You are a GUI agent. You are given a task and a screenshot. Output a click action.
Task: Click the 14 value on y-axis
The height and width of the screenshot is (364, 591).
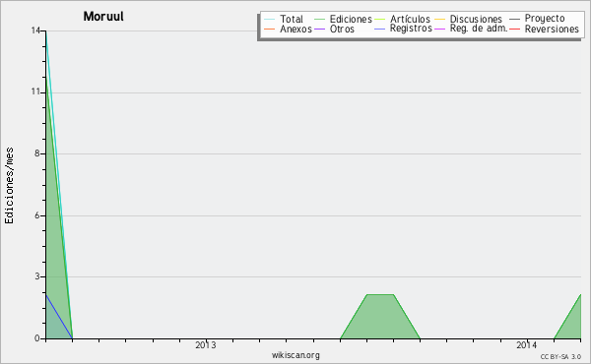35,30
